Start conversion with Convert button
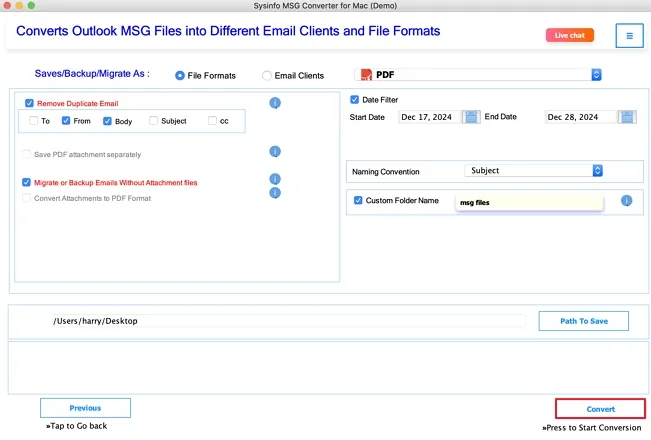The image size is (651, 440). pos(600,409)
